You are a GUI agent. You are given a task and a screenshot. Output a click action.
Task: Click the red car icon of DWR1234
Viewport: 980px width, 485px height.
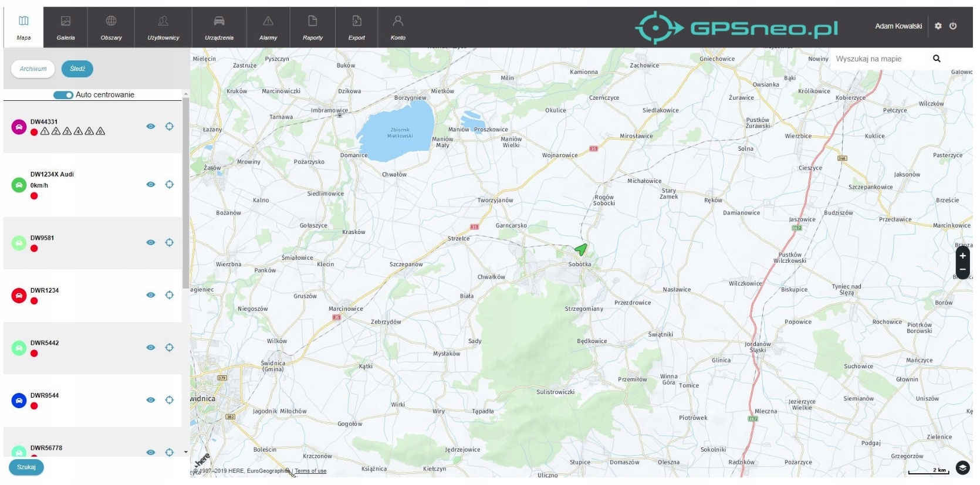[19, 296]
